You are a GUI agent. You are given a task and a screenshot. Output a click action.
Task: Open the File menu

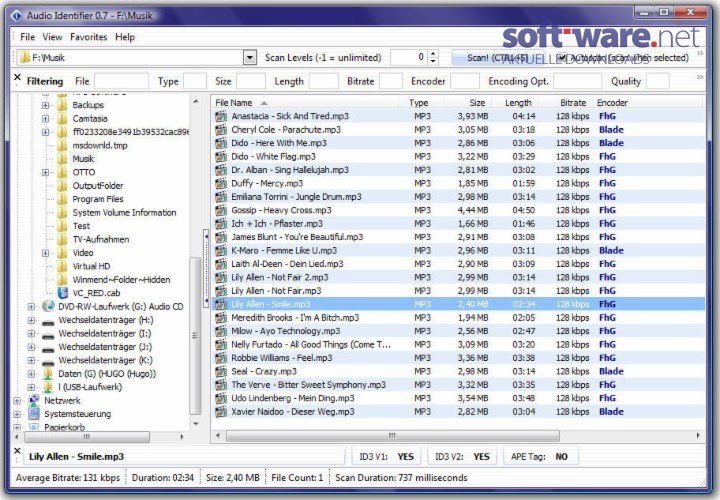[x=28, y=37]
